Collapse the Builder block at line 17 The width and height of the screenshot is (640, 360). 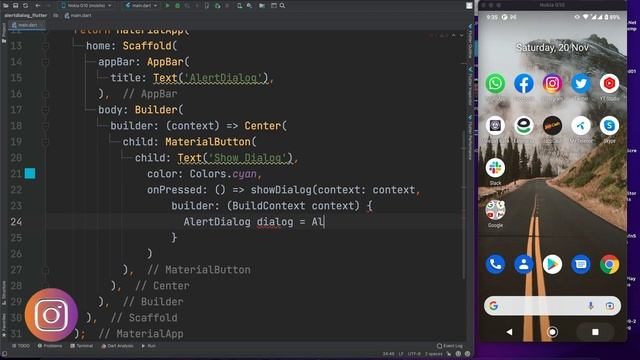tap(45, 110)
